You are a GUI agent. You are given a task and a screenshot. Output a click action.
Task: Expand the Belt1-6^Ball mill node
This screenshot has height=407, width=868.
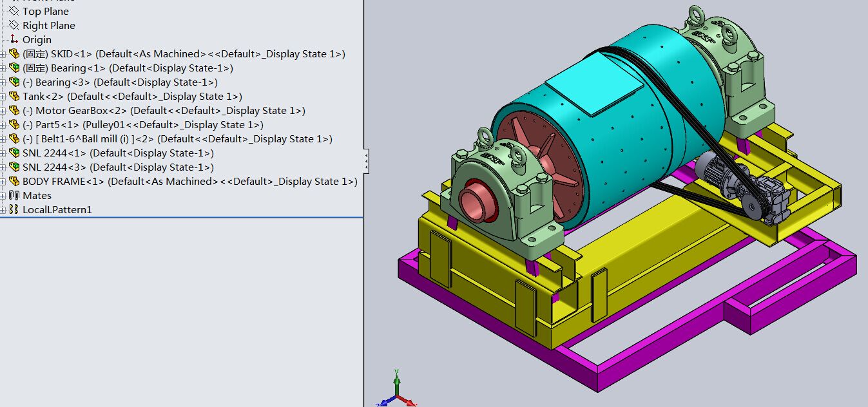(3, 139)
